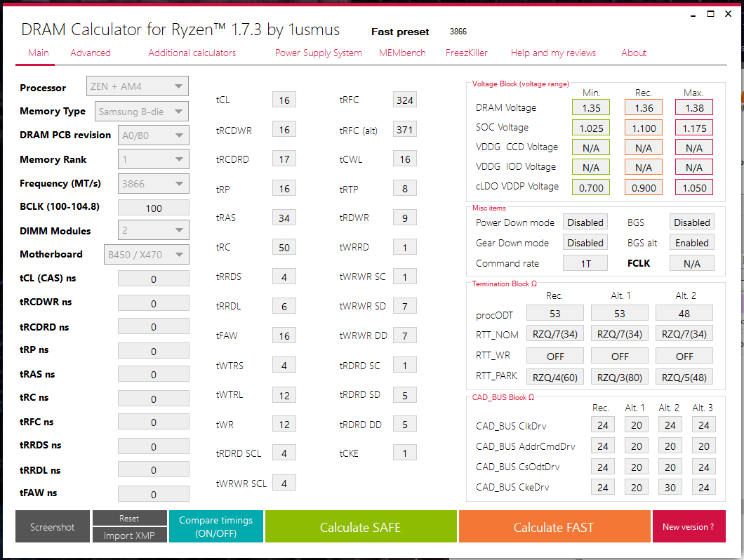Switch to the MEMbench tab
This screenshot has height=560, width=744.
pos(402,53)
